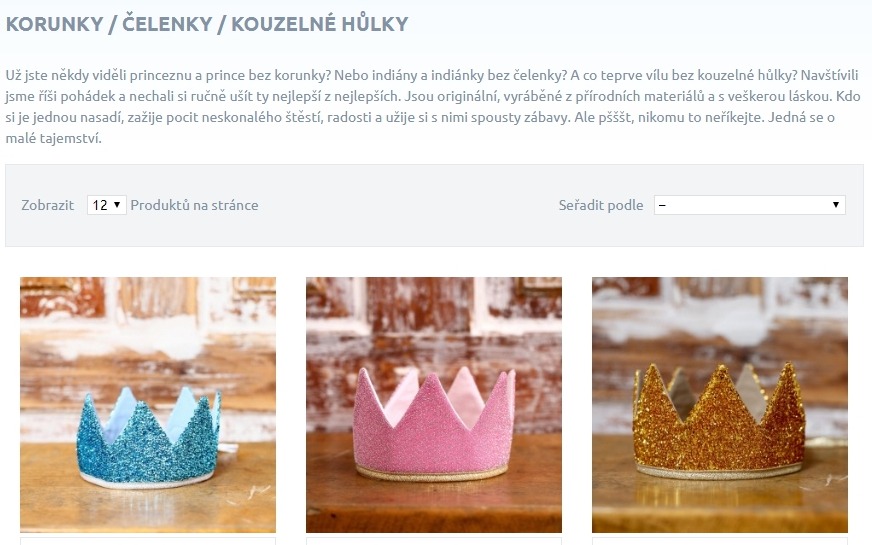Viewport: 872px width, 545px height.
Task: Click the card border under the gold crown
Action: tap(720, 539)
